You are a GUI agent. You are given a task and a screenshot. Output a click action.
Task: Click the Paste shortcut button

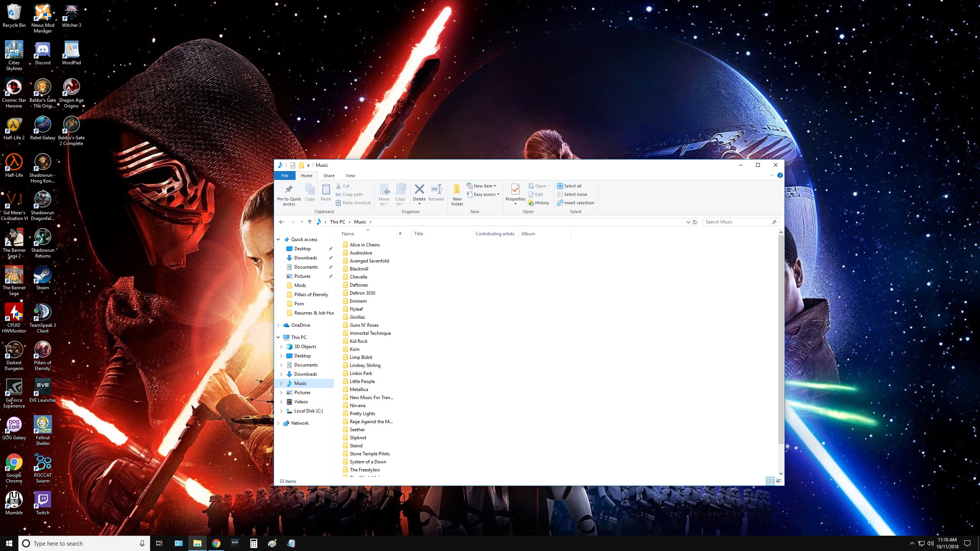point(353,203)
